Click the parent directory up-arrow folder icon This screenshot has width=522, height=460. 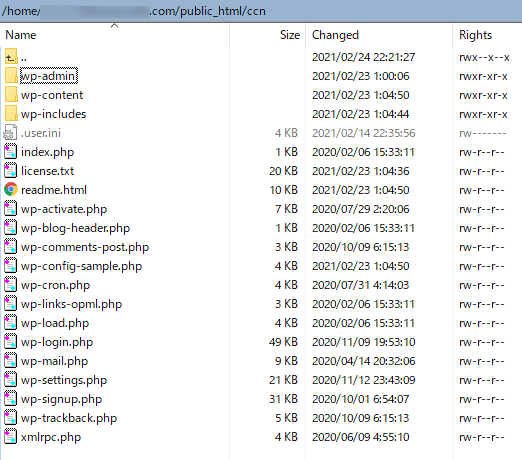click(11, 57)
